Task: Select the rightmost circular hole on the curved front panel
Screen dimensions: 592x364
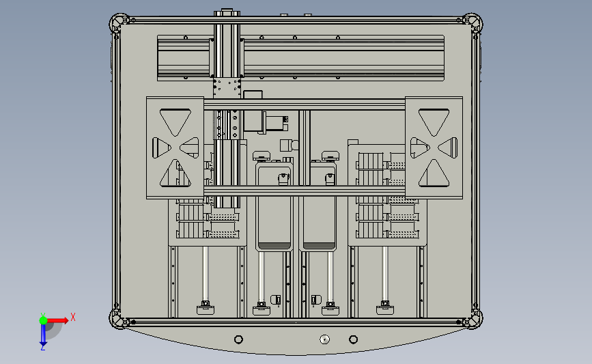Action: tap(353, 339)
